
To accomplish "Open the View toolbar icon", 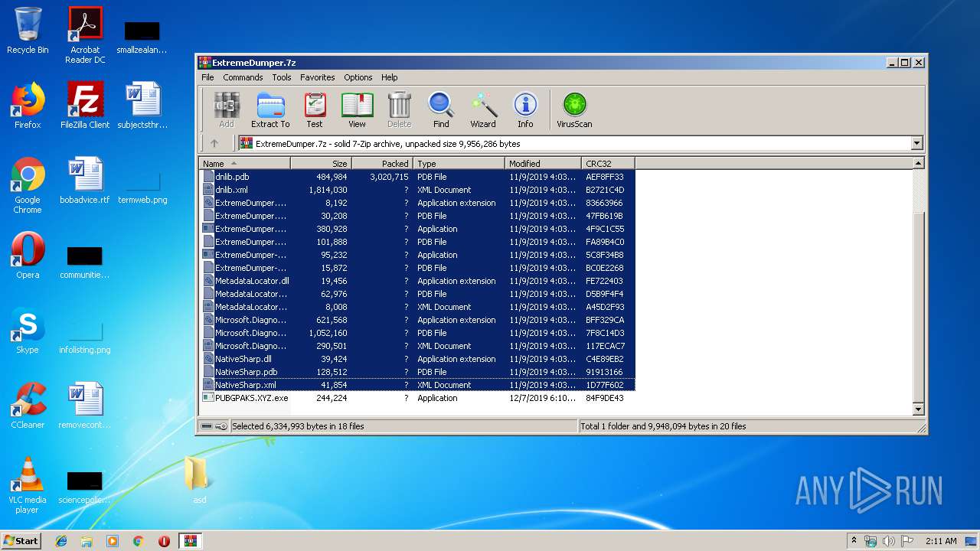I will (x=357, y=111).
